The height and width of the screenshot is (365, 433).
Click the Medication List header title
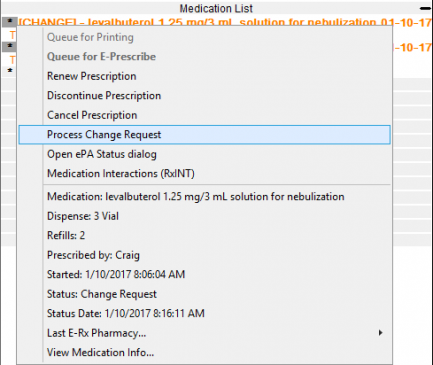coord(216,8)
